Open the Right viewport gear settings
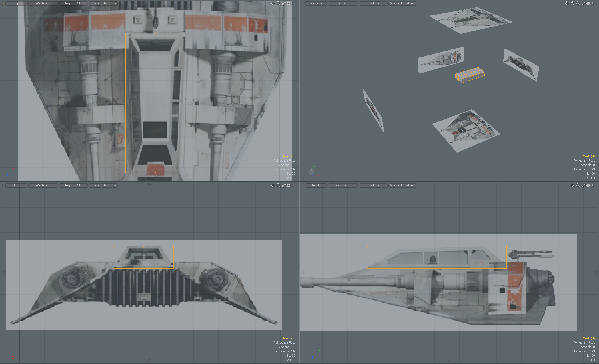This screenshot has height=364, width=599. click(x=588, y=185)
